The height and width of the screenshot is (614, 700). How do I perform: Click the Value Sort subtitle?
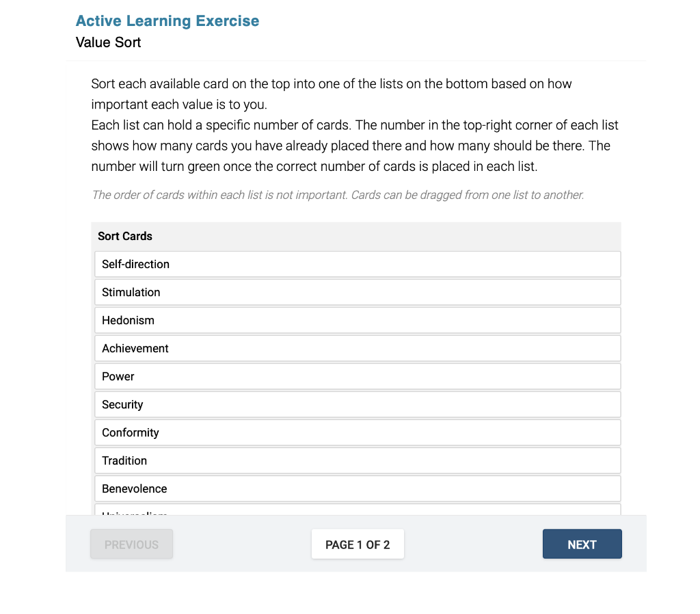pos(108,42)
